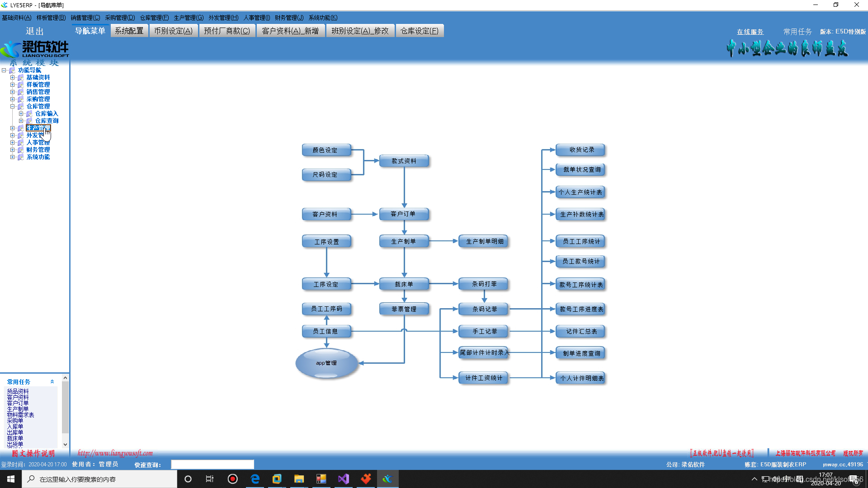Viewport: 868px width, 488px height.
Task: Expand the 仓库查询 tree node
Action: pos(21,121)
